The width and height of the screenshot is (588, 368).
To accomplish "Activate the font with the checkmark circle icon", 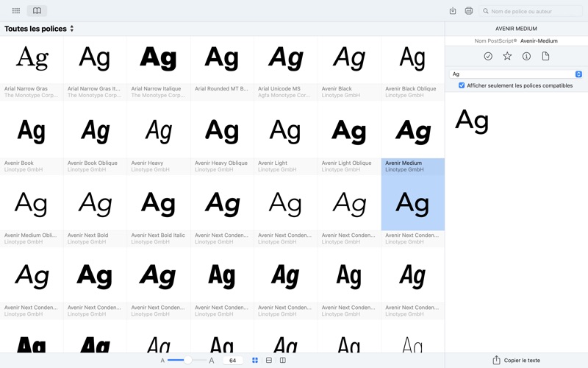I will point(488,57).
